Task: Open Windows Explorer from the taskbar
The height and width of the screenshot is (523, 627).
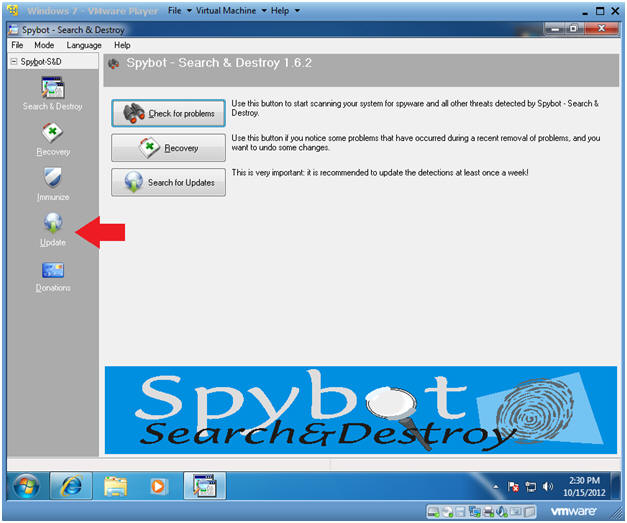Action: pyautogui.click(x=116, y=486)
